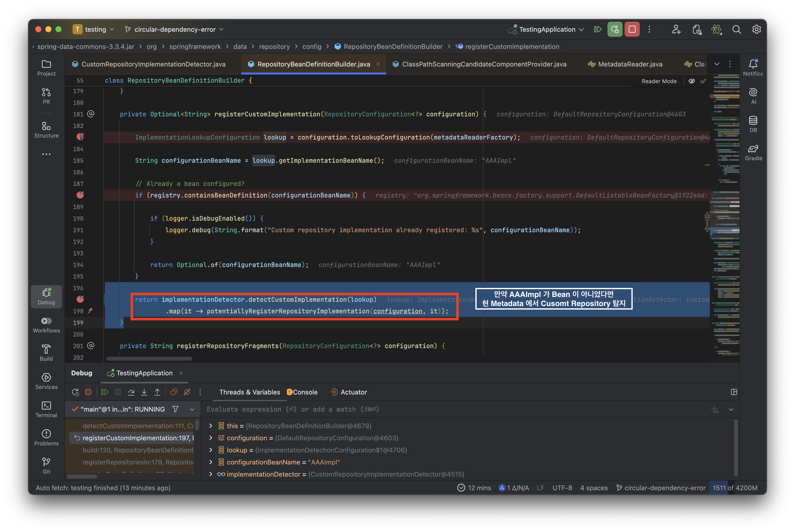Remove breakpoint on the containsBeanDefinition line
The image size is (795, 532).
(x=80, y=195)
